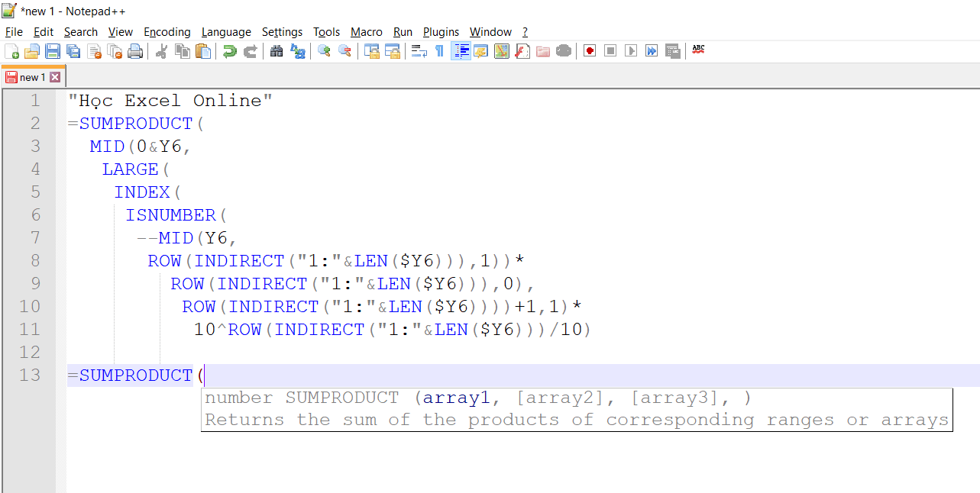Viewport: 980px width, 493px height.
Task: Select the new 1 document tab
Action: 33,77
